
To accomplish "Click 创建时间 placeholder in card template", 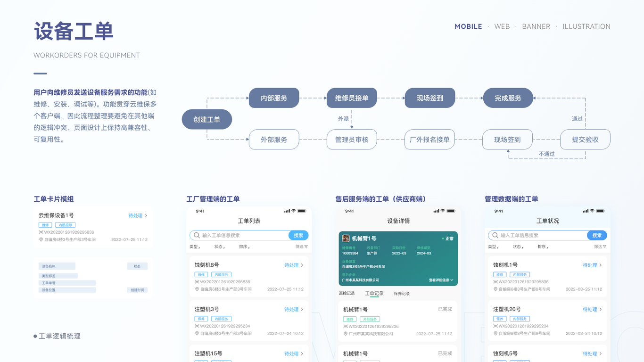I will tap(137, 290).
